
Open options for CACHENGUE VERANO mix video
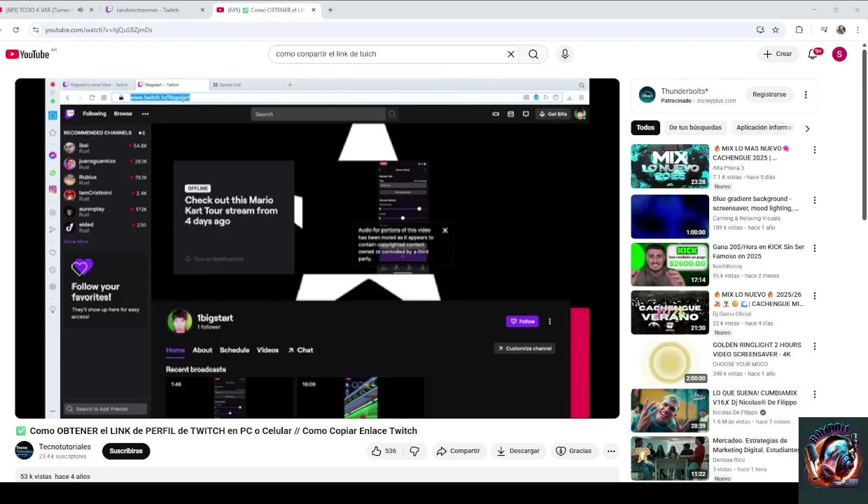[x=814, y=295]
